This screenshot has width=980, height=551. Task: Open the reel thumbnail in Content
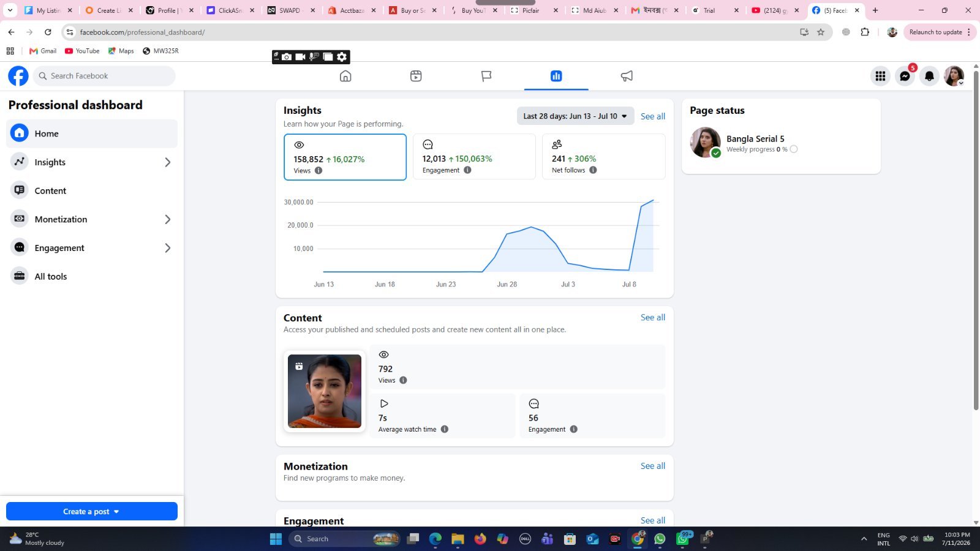[325, 391]
